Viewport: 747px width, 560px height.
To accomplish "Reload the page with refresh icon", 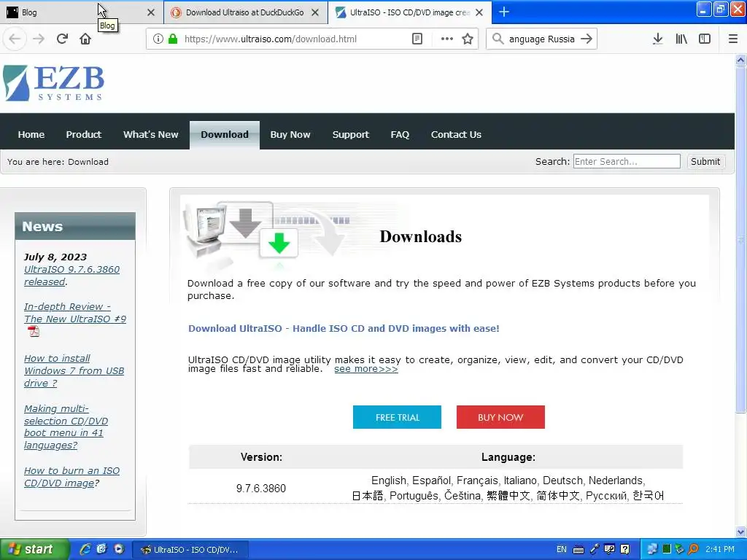I will 62,39.
